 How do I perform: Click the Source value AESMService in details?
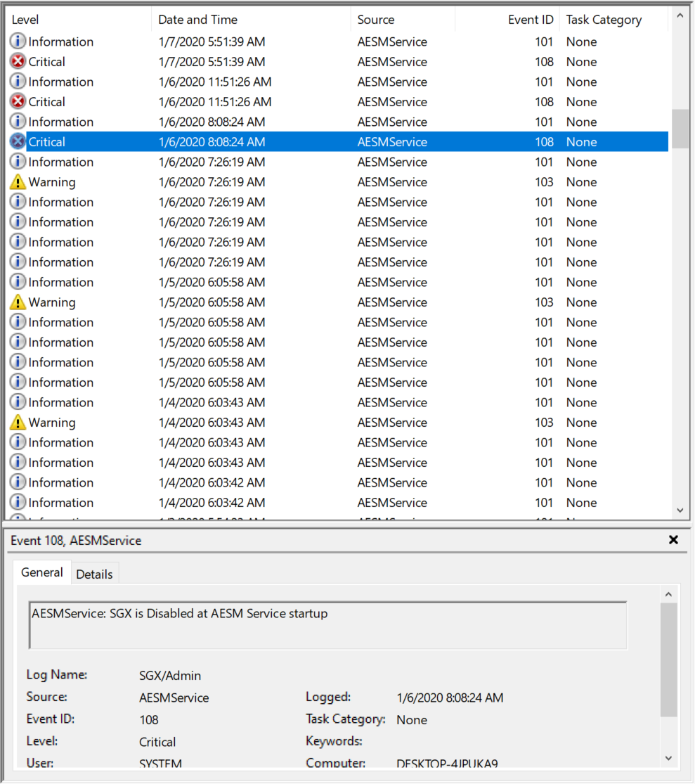click(174, 698)
